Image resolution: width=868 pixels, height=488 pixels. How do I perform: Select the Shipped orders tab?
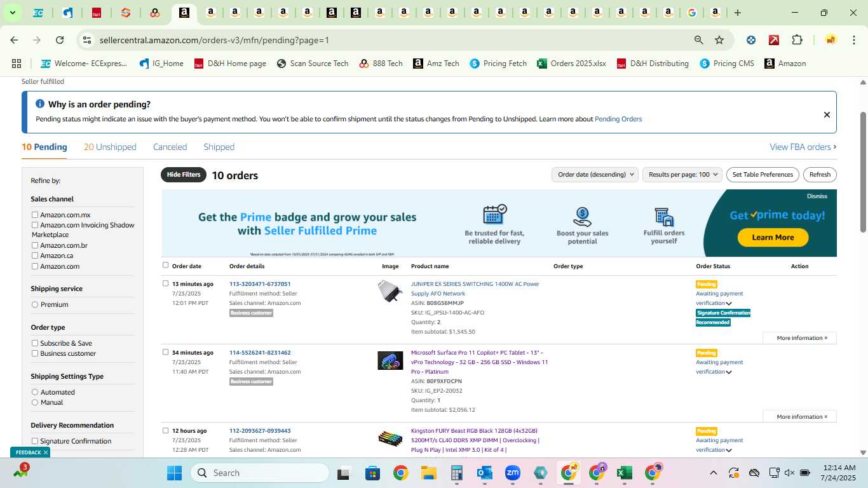(x=219, y=147)
